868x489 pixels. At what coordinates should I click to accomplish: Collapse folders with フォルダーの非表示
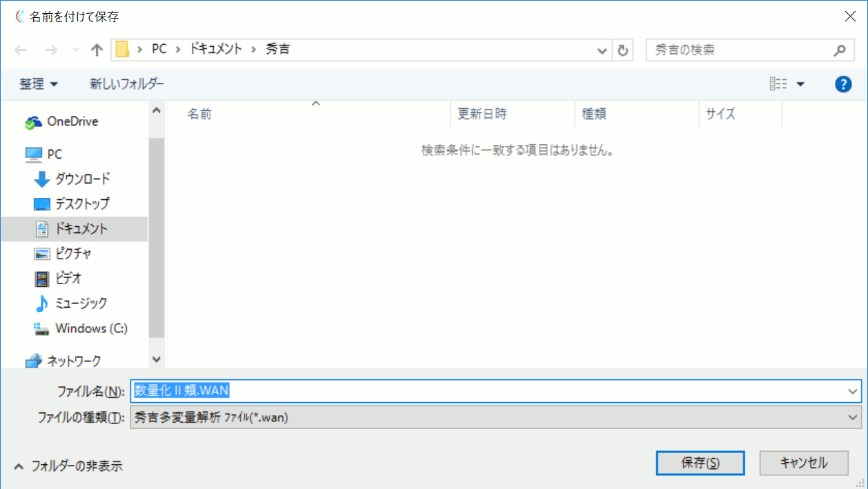(x=68, y=466)
